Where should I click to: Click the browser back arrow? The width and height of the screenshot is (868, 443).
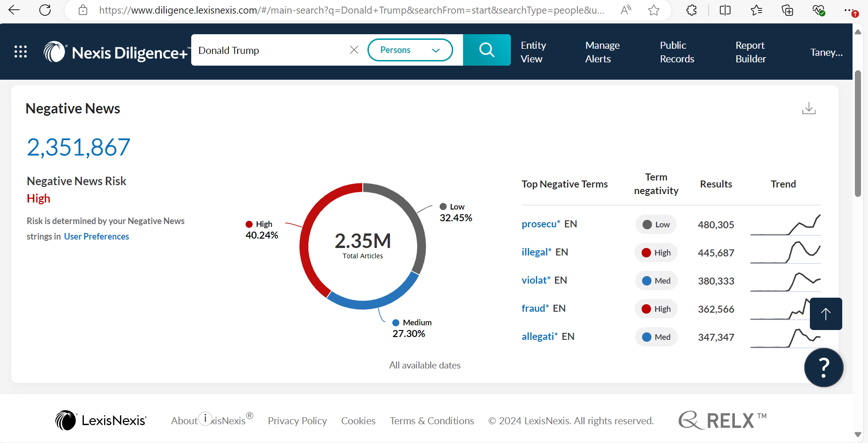(x=14, y=10)
